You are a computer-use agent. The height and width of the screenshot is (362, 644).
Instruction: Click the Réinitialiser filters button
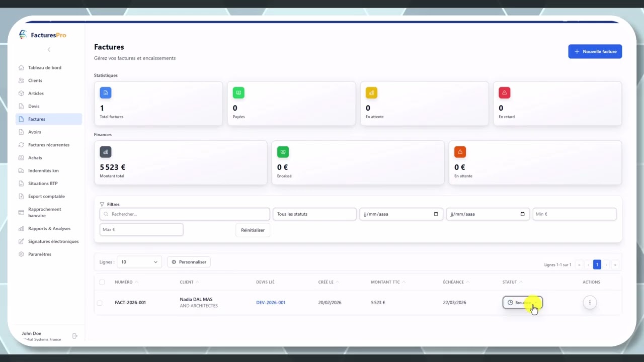click(253, 230)
